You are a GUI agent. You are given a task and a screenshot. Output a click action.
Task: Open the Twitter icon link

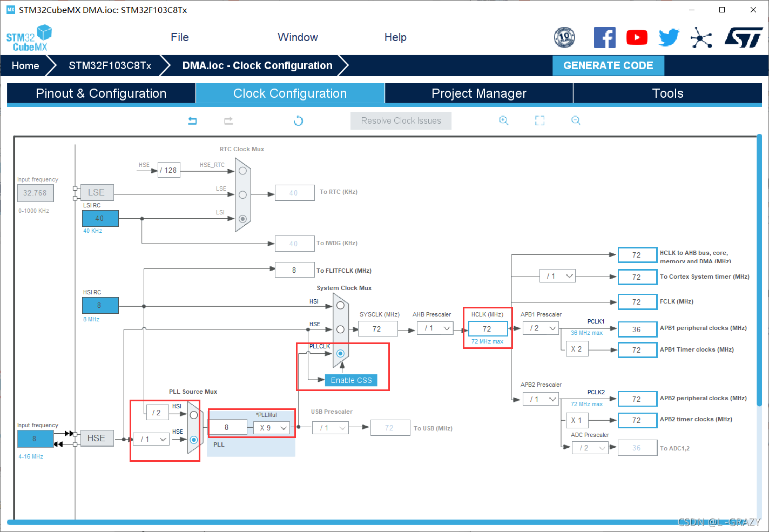(669, 37)
